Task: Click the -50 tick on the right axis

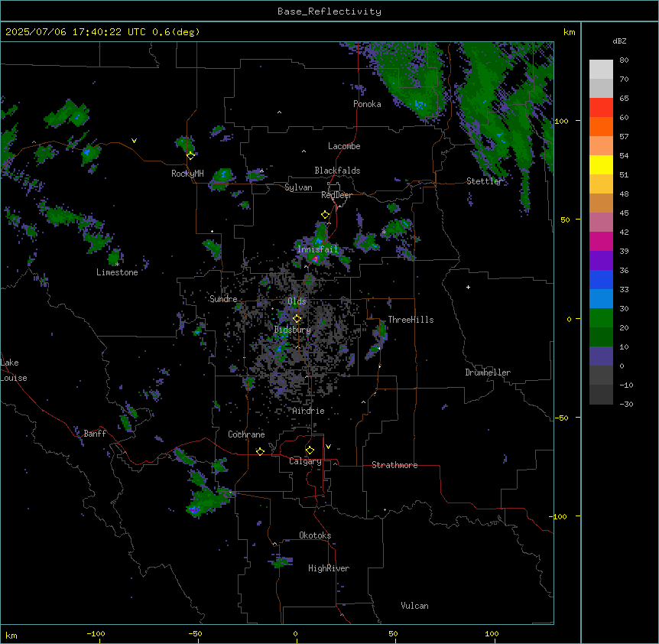Action: (x=561, y=418)
